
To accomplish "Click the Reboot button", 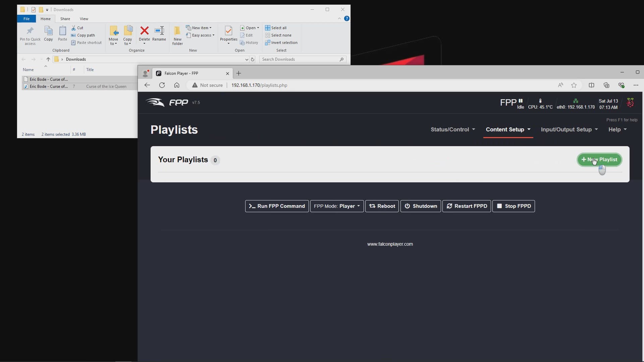I will [x=382, y=206].
